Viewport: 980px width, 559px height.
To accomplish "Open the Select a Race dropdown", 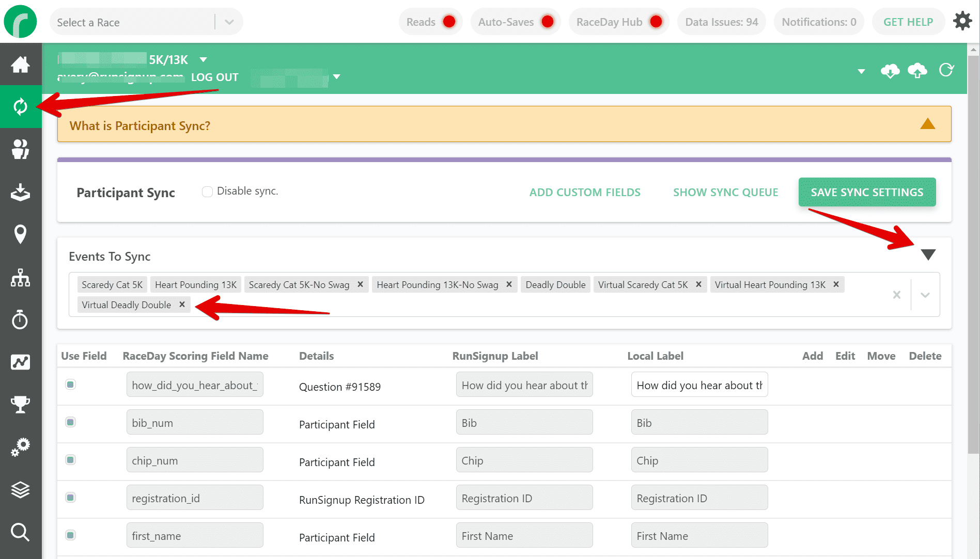I will [x=146, y=22].
